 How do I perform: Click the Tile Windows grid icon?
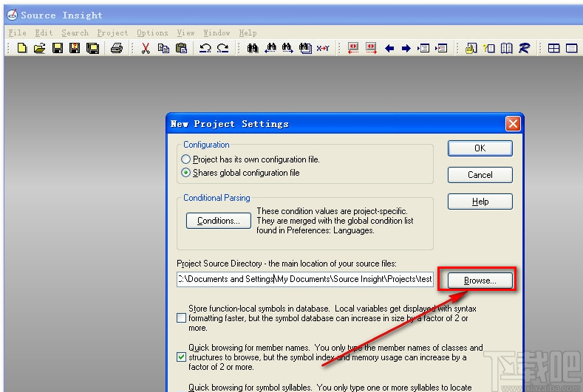[x=554, y=48]
